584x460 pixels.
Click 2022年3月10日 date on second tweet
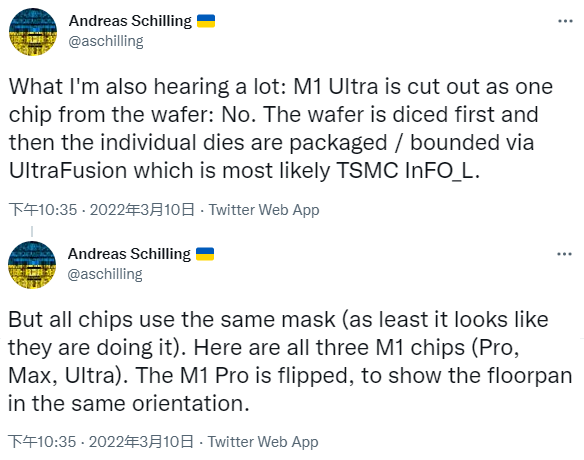click(x=141, y=442)
